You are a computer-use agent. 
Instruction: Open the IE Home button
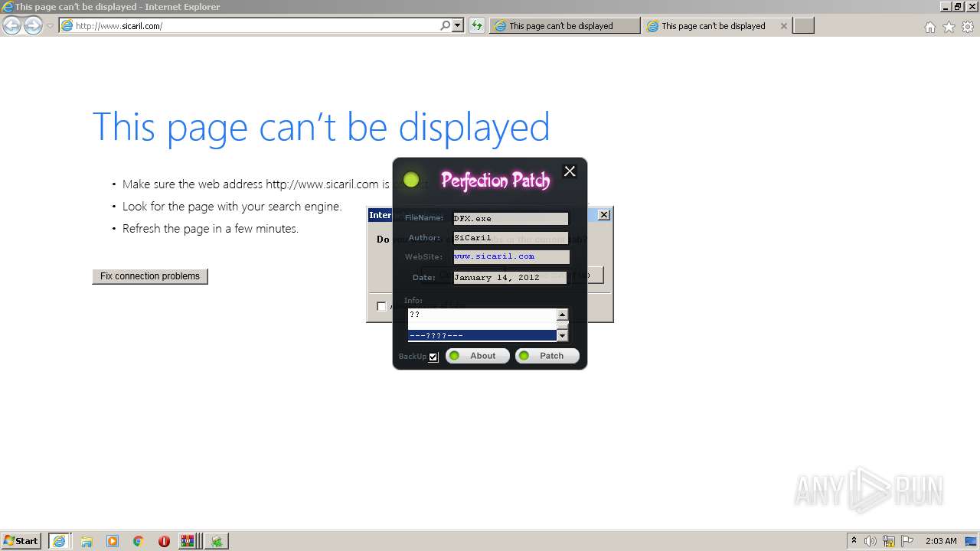[x=929, y=27]
